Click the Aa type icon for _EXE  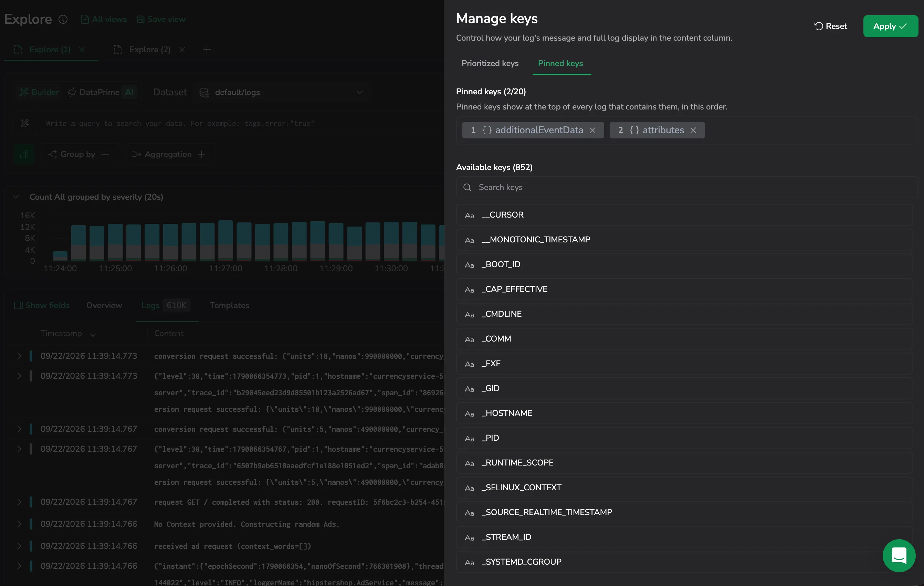click(469, 364)
